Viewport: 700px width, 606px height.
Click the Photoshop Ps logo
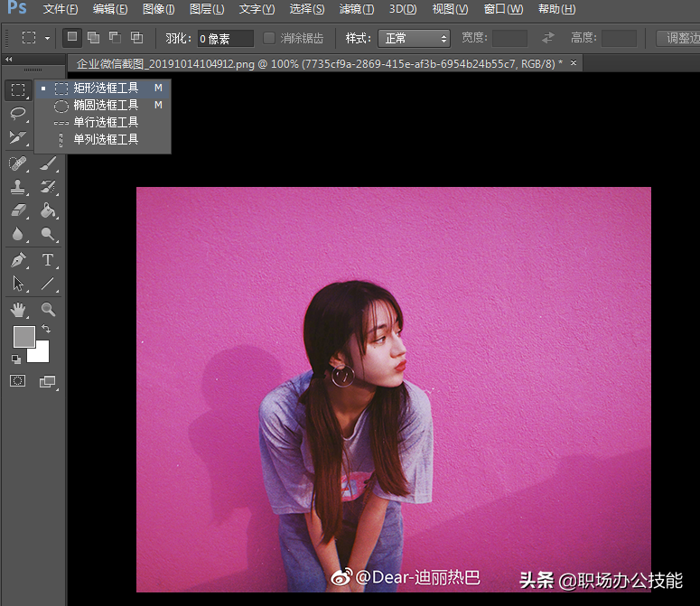pos(17,7)
